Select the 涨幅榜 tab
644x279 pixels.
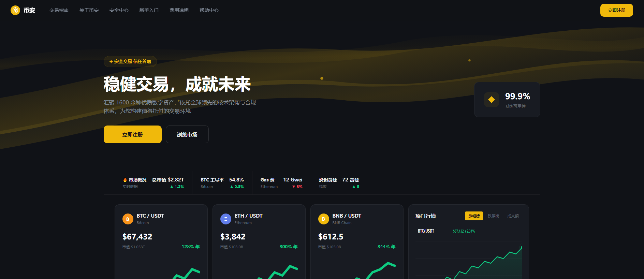click(474, 216)
